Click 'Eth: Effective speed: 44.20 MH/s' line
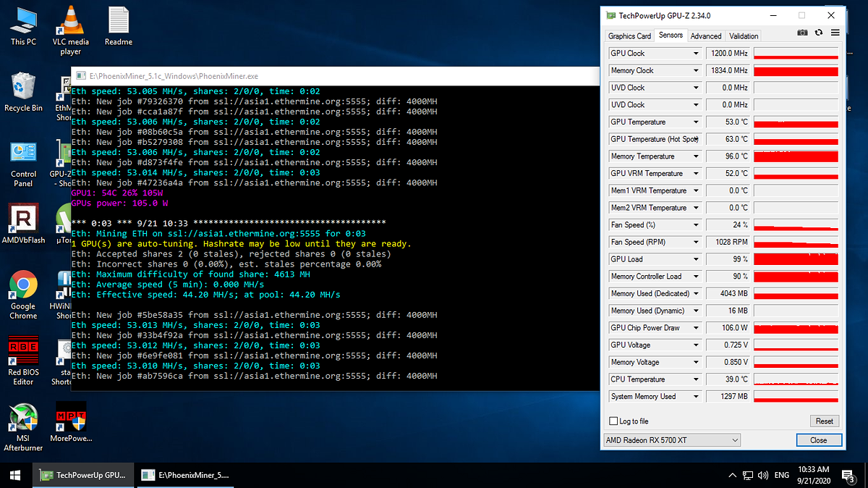Image resolution: width=868 pixels, height=488 pixels. coord(205,295)
